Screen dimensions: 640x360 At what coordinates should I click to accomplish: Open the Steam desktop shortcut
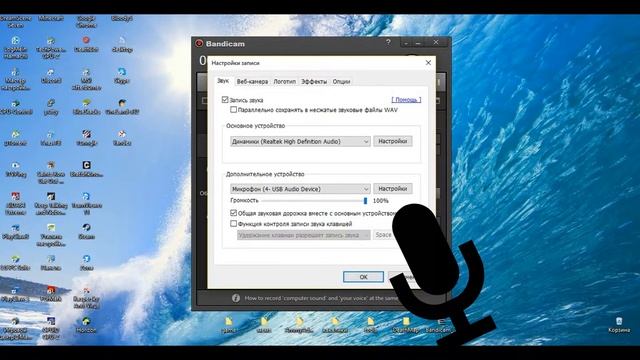(86, 231)
